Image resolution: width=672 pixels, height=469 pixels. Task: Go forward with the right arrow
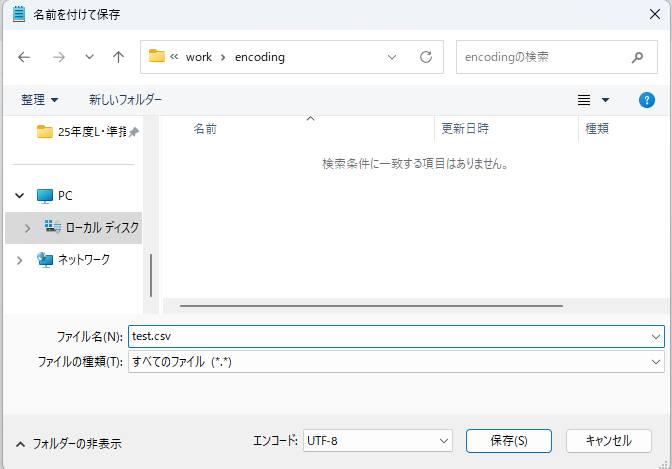[59, 57]
